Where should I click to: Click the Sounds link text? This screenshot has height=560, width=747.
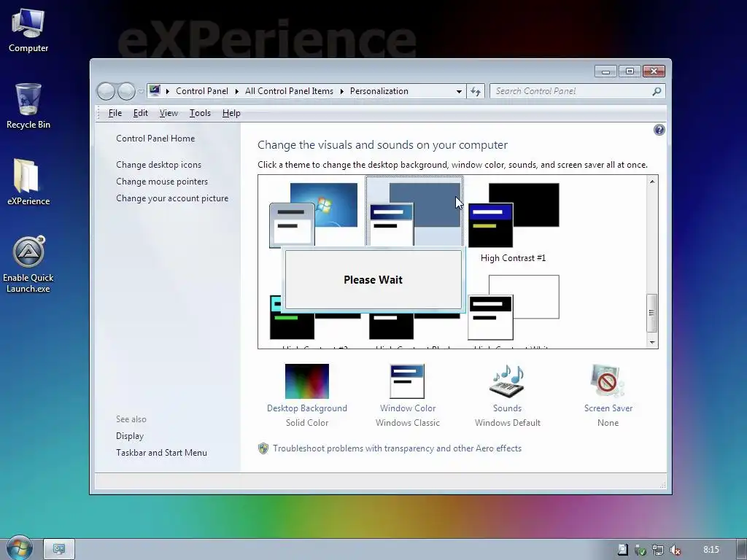pyautogui.click(x=508, y=408)
